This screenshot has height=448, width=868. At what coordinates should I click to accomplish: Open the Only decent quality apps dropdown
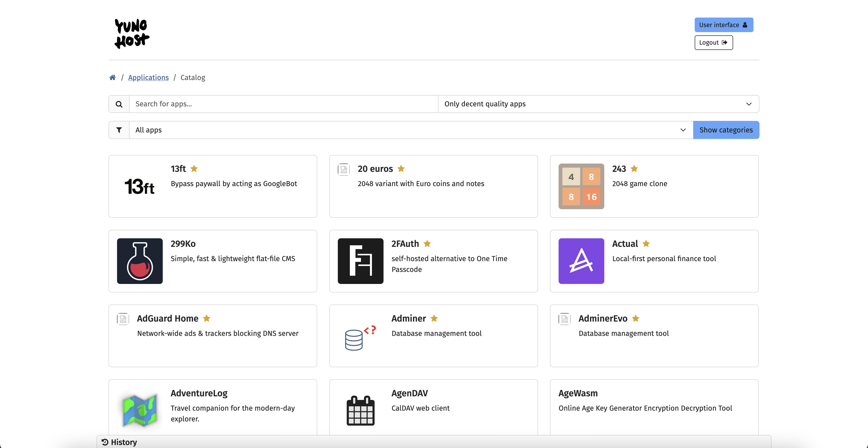(x=598, y=104)
